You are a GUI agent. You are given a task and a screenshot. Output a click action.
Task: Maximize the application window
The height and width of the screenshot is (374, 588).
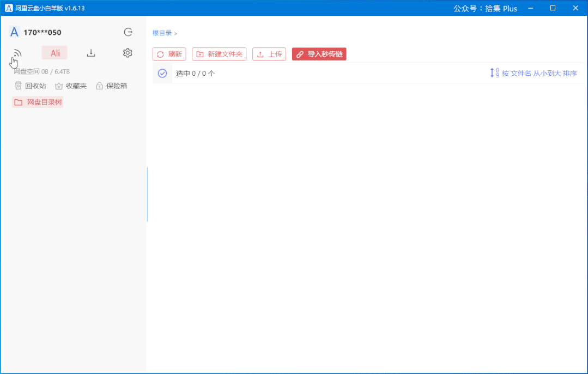pyautogui.click(x=553, y=8)
